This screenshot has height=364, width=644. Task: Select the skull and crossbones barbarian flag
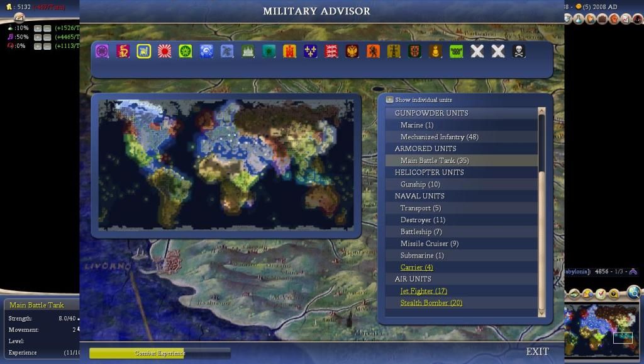519,51
